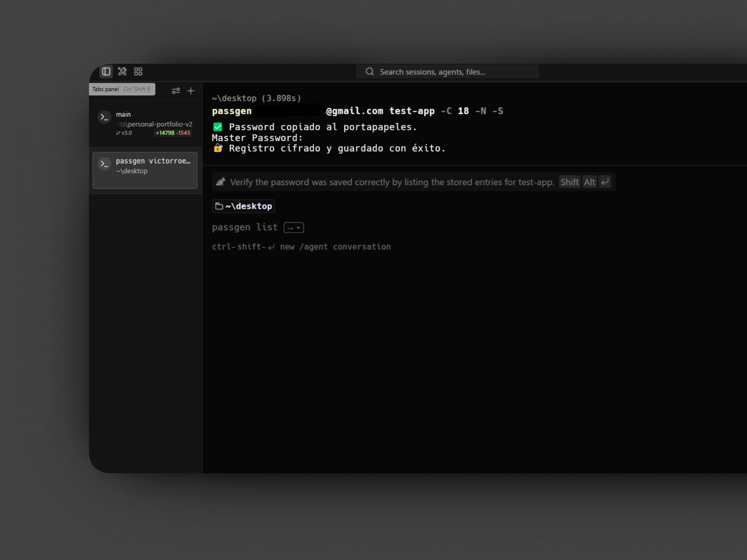Click the agent suggestion sparkle icon
The height and width of the screenshot is (560, 747).
[x=221, y=182]
